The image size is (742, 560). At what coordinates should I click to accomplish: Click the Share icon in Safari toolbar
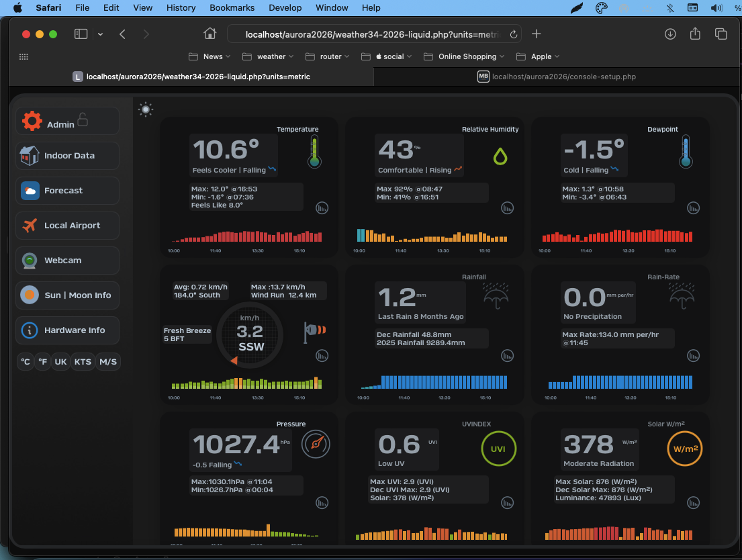pos(695,34)
